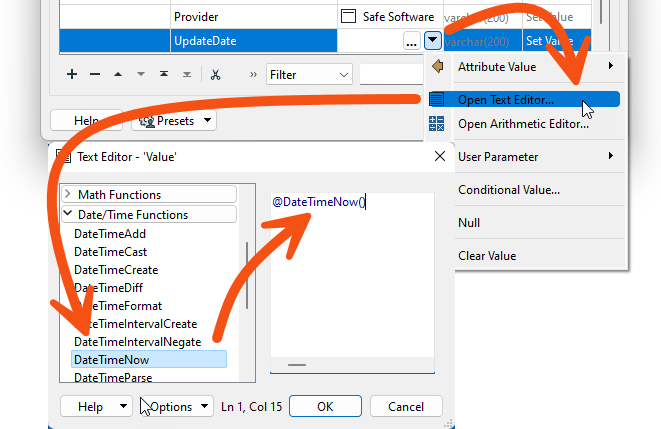Select DateTimeIntervalNegate function
The image size is (661, 429).
[x=137, y=342]
